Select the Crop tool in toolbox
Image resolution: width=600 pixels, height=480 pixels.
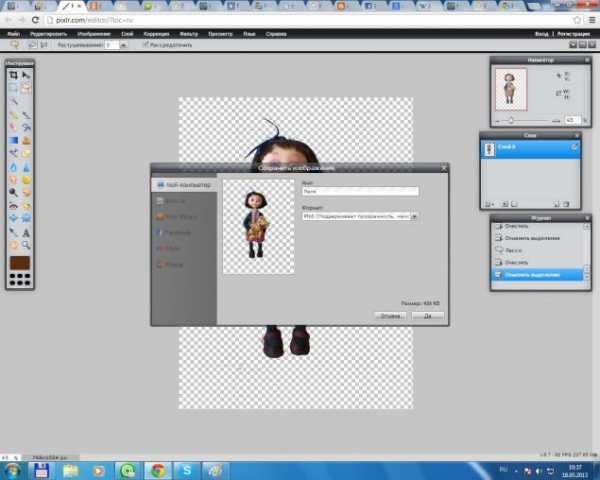pyautogui.click(x=13, y=75)
